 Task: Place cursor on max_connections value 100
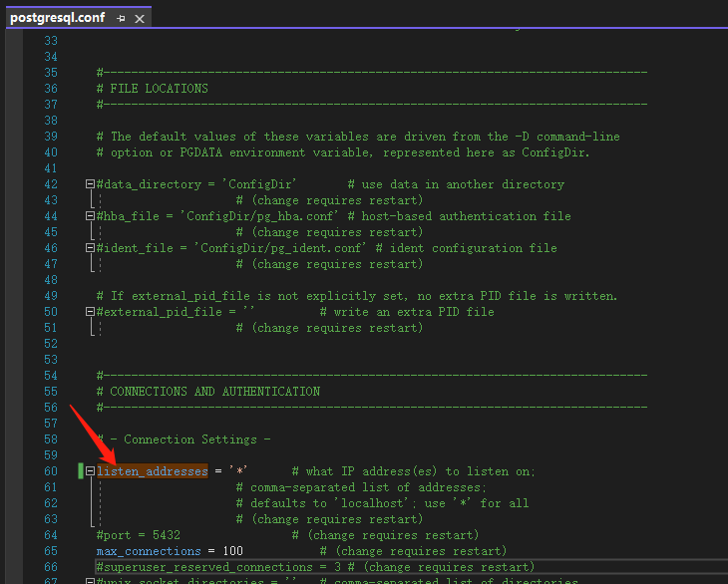tap(232, 551)
